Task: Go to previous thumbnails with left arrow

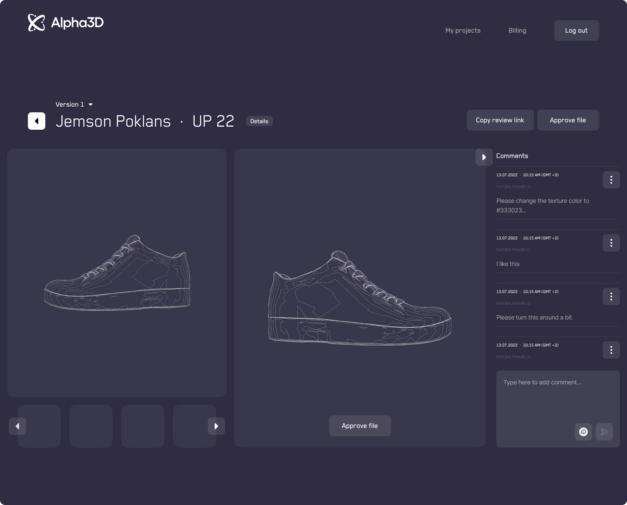Action: (x=18, y=426)
